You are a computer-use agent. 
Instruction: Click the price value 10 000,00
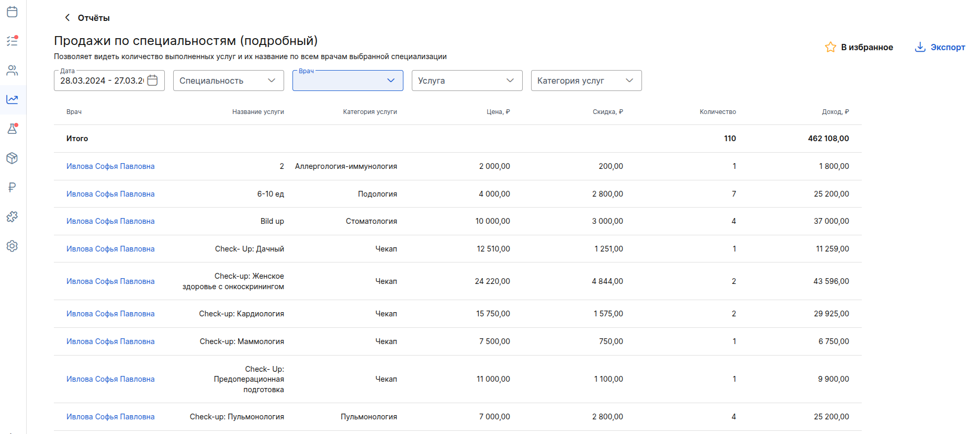tap(493, 221)
